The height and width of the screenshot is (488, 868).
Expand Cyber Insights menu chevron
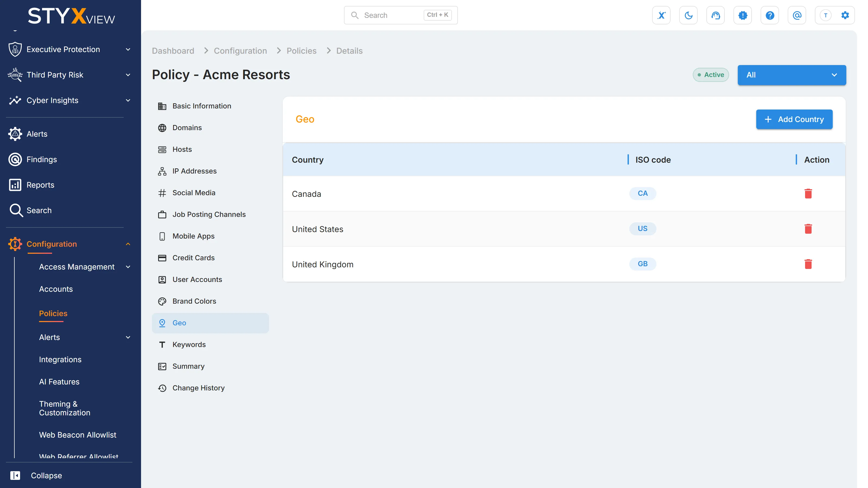[128, 100]
